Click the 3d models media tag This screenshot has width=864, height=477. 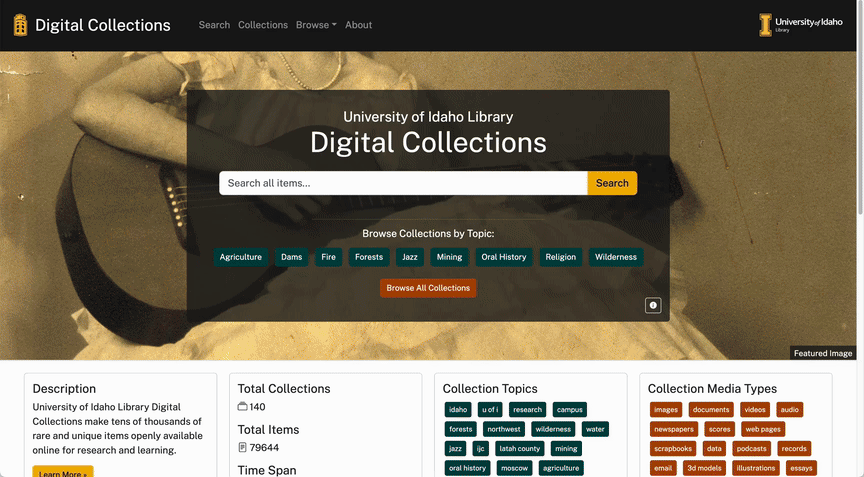pos(704,468)
